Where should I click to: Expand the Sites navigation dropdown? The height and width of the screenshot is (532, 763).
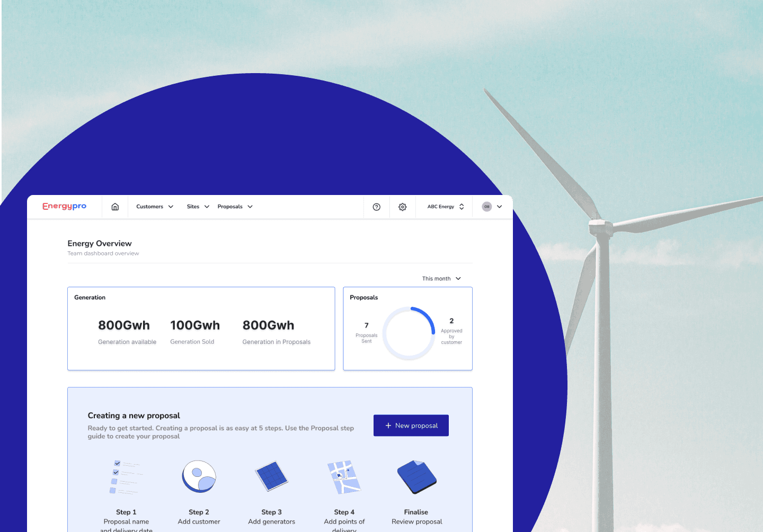(x=198, y=207)
